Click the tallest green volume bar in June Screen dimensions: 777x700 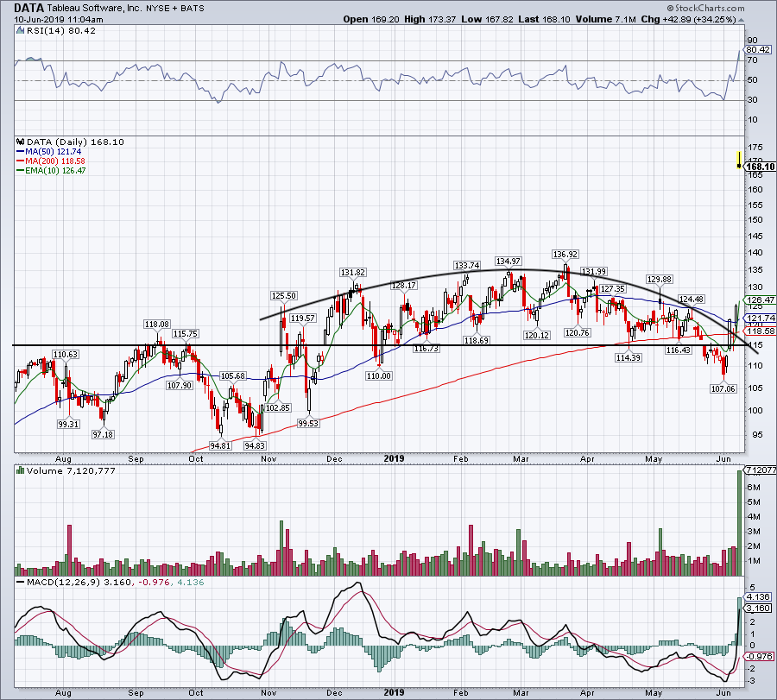pos(740,523)
